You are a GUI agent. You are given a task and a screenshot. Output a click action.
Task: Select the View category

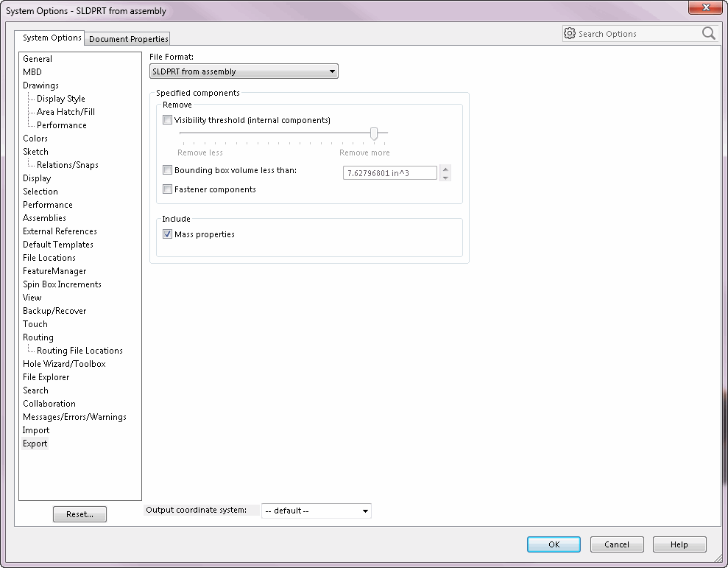[x=32, y=298]
